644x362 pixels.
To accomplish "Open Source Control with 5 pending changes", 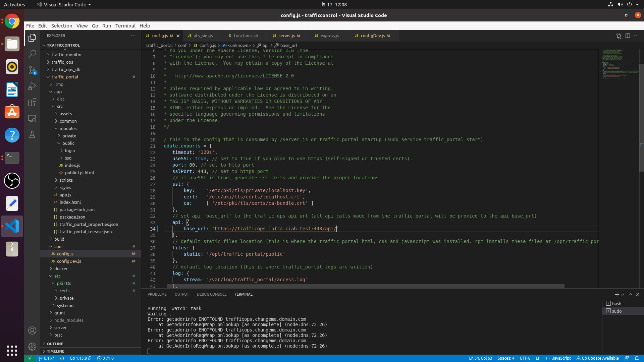I will point(32,70).
